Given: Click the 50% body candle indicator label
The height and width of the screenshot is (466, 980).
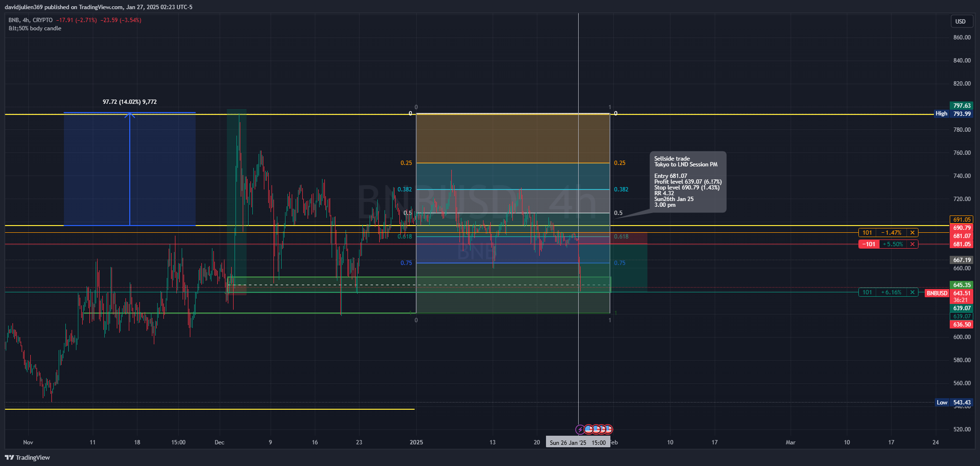Looking at the screenshot, I should (35, 28).
